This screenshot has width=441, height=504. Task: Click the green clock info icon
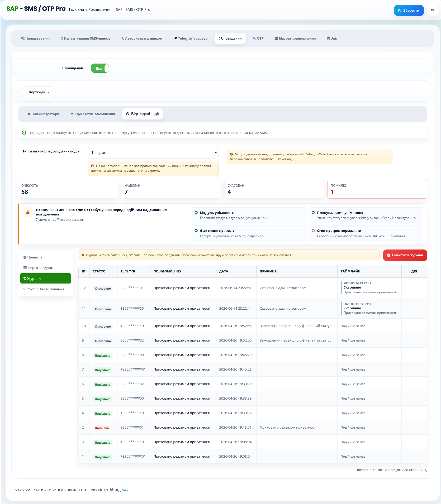point(24,133)
